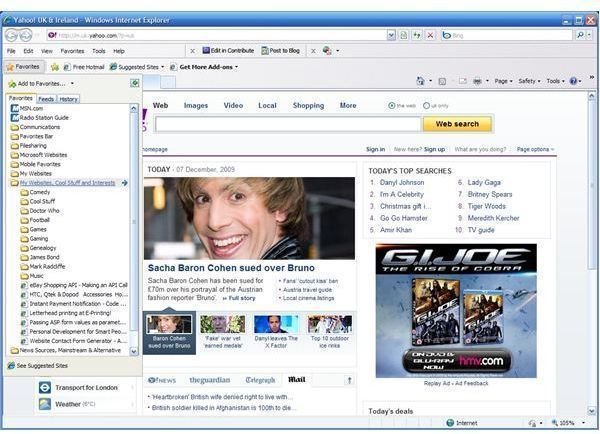This screenshot has height=434, width=600.
Task: Click the Bing search box
Action: pos(506,35)
